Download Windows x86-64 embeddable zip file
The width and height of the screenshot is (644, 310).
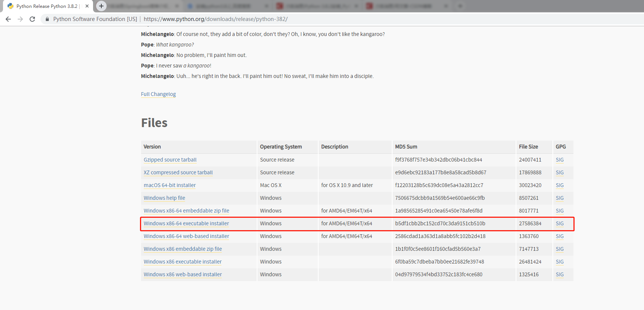[x=187, y=211]
